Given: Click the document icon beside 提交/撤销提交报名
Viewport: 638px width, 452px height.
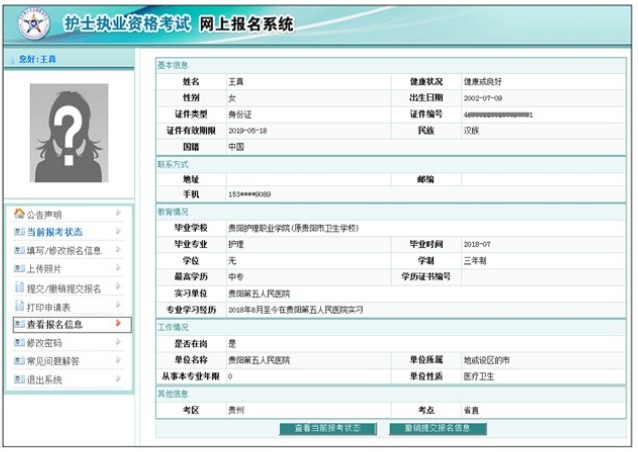Looking at the screenshot, I should pos(19,288).
